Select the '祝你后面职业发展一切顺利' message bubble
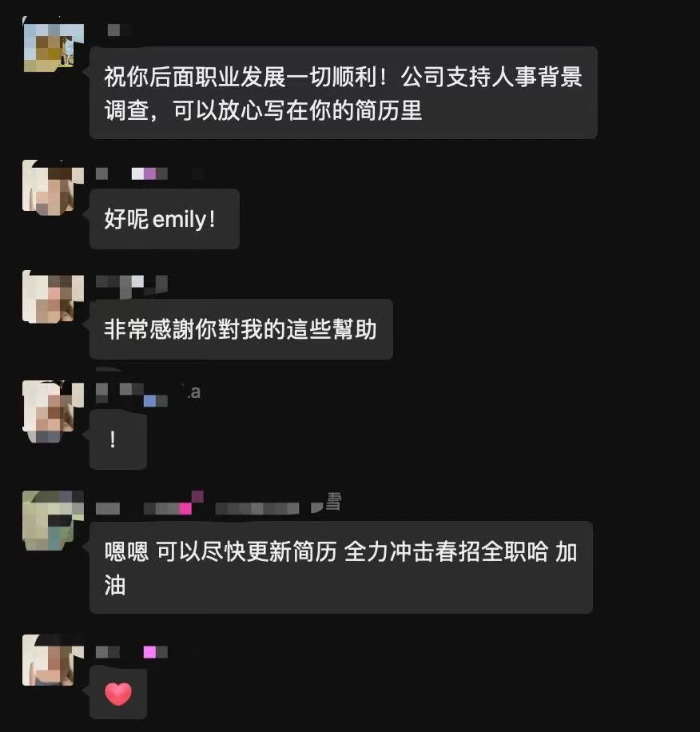This screenshot has height=732, width=700. coord(343,93)
